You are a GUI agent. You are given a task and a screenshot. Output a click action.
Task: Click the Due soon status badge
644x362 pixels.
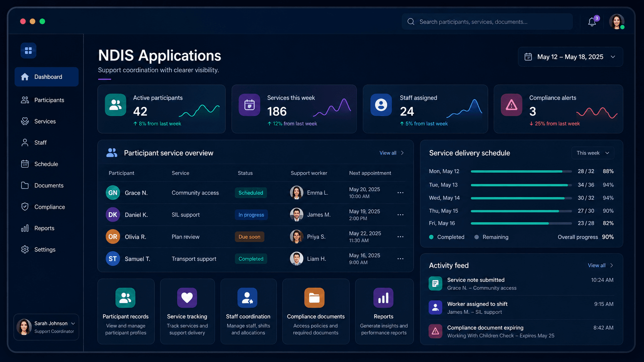click(x=249, y=237)
